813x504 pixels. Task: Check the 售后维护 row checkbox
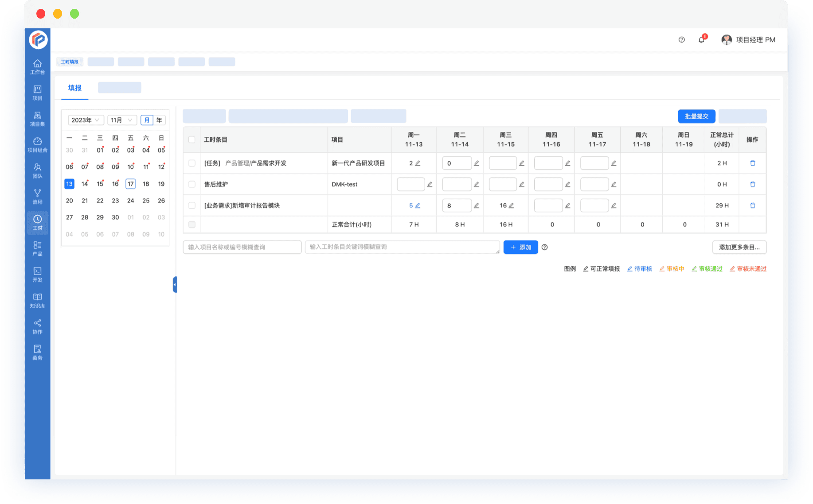pos(192,184)
